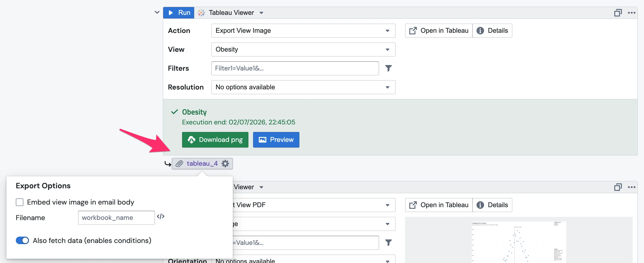Open View dropdown showing Obesity
The height and width of the screenshot is (263, 644).
303,49
